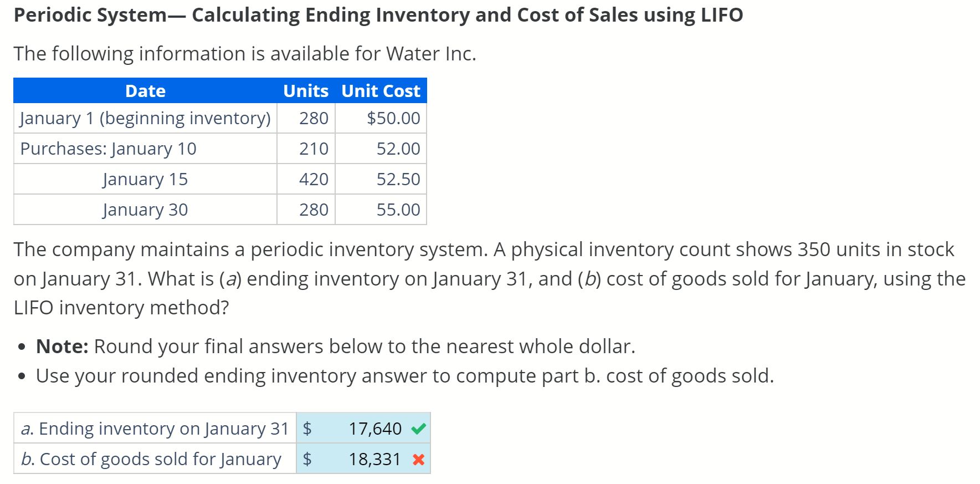The width and height of the screenshot is (980, 484).
Task: Click the January 15 date cell
Action: tap(145, 179)
